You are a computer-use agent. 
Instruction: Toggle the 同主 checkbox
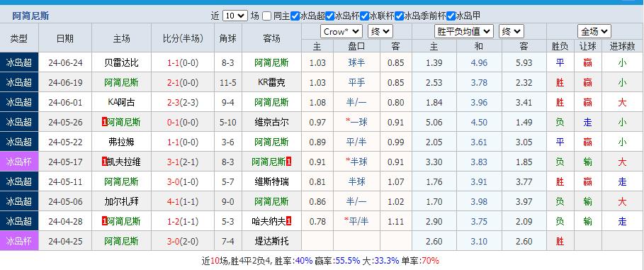click(267, 16)
